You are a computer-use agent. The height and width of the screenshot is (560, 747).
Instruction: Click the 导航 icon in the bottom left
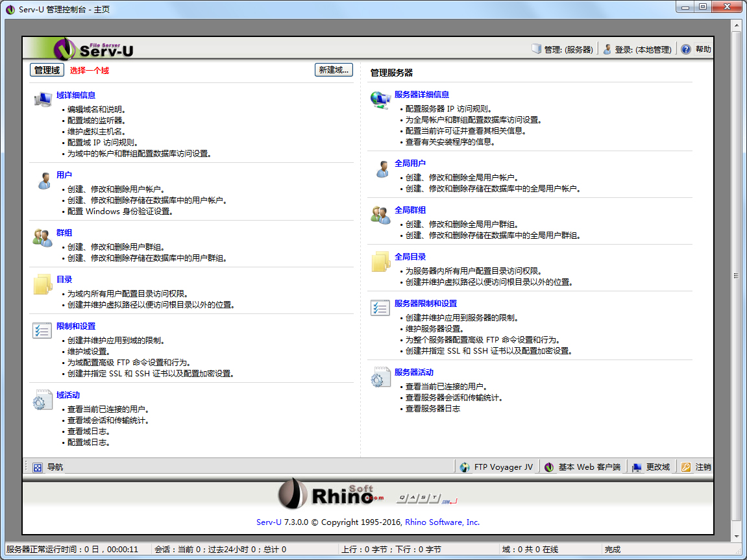(x=38, y=466)
